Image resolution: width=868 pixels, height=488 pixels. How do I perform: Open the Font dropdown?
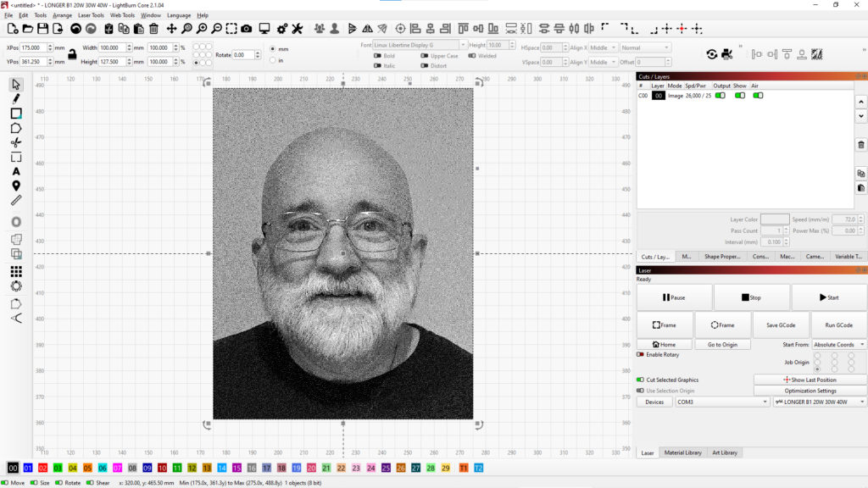click(420, 45)
